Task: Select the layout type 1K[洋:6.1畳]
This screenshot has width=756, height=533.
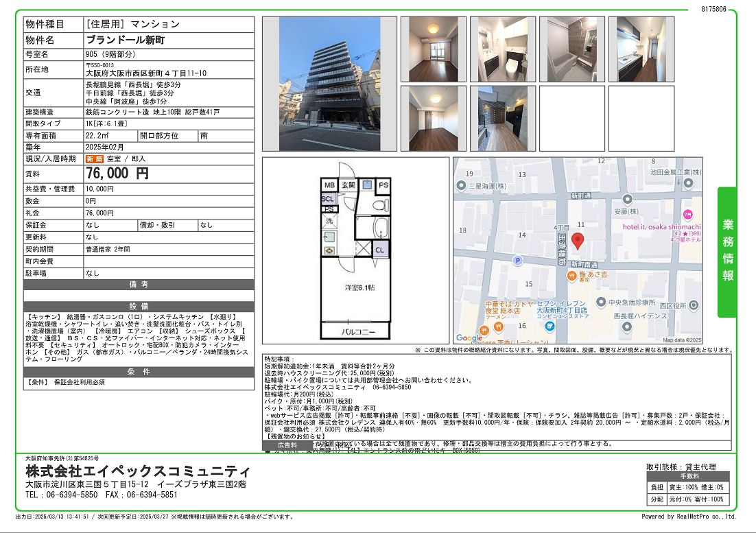Action: tap(106, 124)
